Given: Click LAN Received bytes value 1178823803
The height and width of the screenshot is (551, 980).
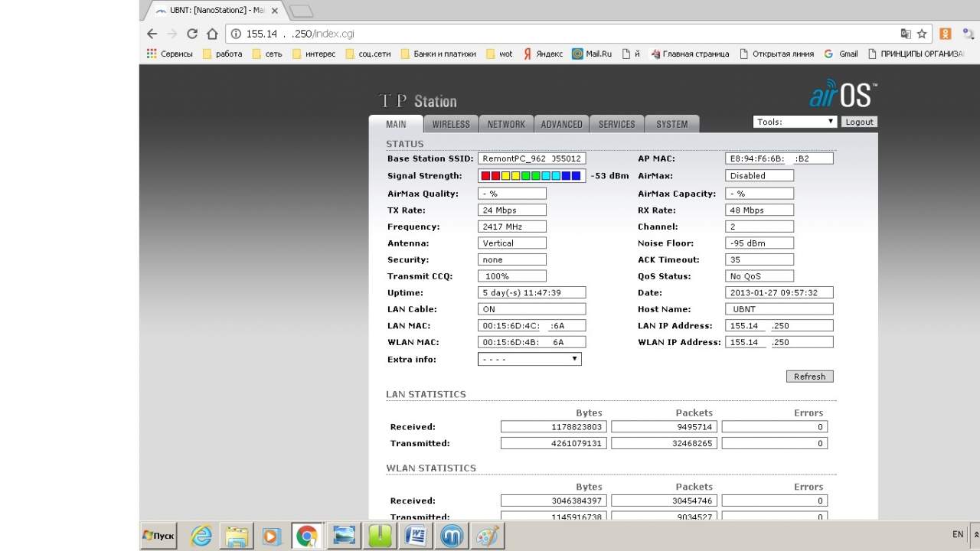Looking at the screenshot, I should tap(554, 427).
